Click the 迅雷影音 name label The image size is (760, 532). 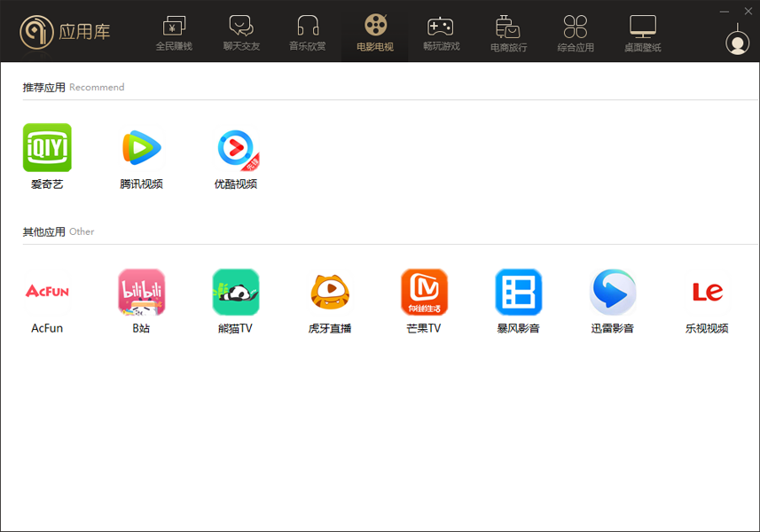coord(613,328)
